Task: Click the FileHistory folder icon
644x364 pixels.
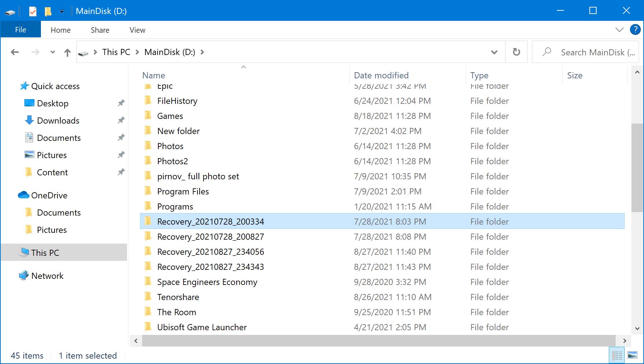Action: [x=148, y=100]
